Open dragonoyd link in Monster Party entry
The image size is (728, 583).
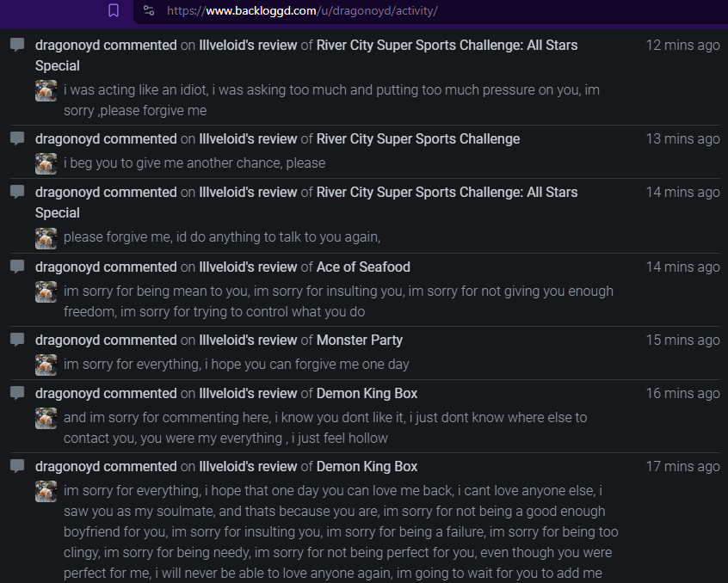67,340
